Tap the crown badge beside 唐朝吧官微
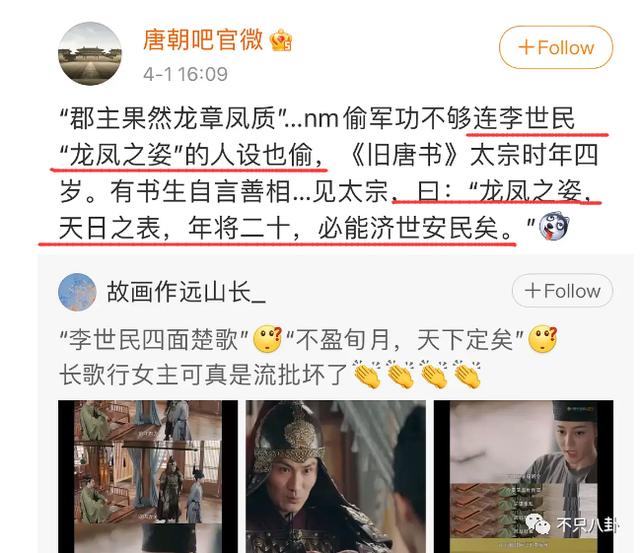Screen dimensions: 640x553 [281, 40]
